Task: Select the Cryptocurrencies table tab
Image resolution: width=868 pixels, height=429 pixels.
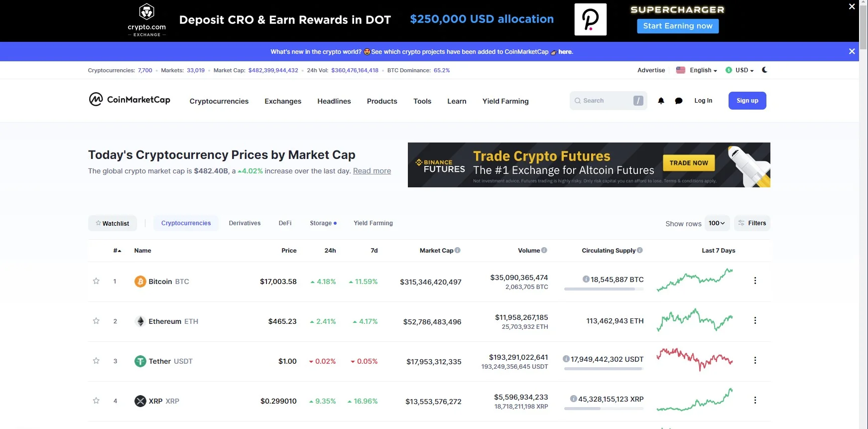Action: (x=186, y=223)
